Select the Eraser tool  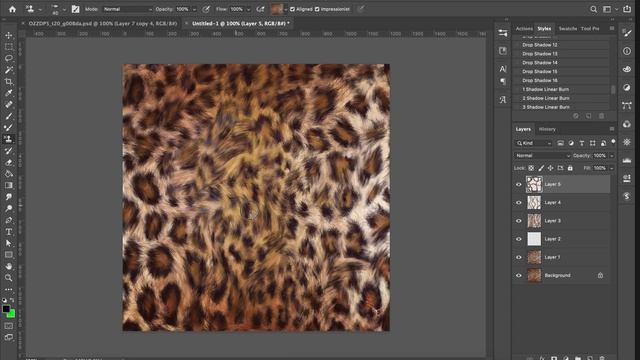coord(9,162)
